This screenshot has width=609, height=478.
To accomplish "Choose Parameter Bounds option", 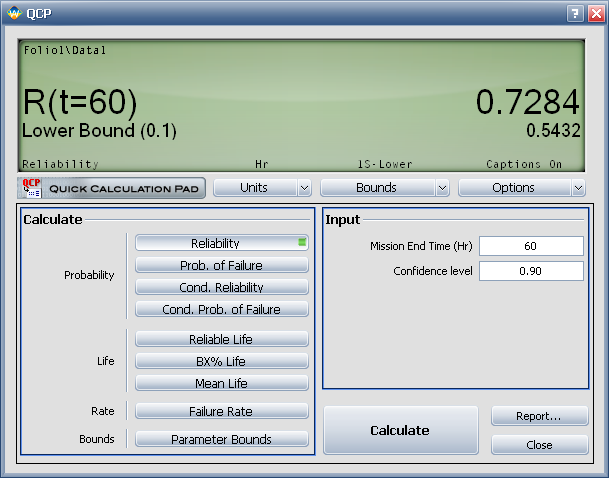I will [221, 439].
